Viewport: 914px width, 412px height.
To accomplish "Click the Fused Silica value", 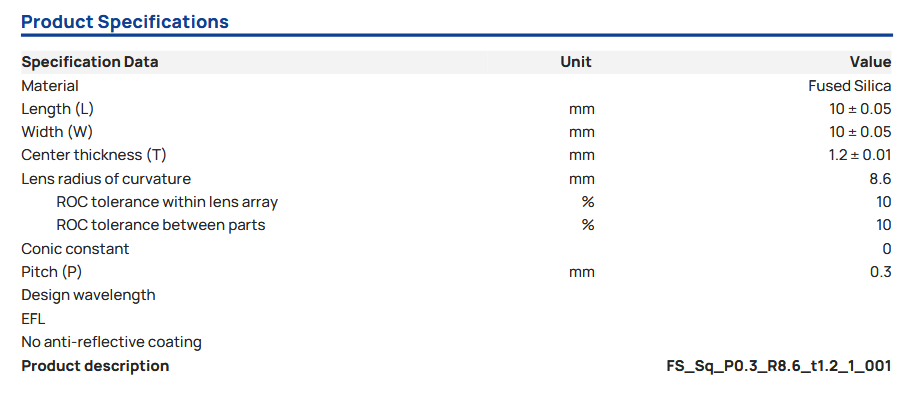I will [x=849, y=86].
